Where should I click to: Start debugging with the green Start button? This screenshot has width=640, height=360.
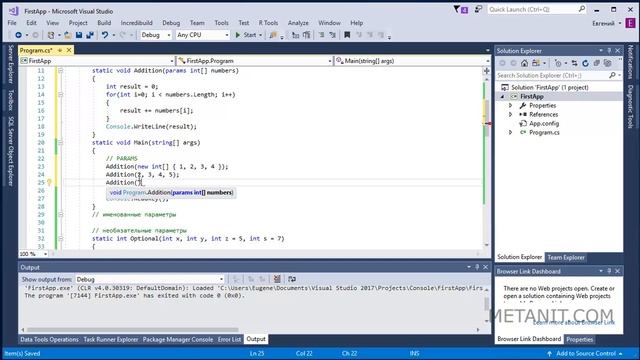[246, 35]
